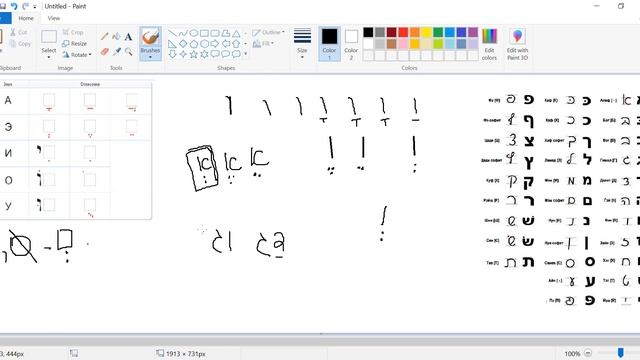Pick the black palette swatch
This screenshot has height=360, width=640.
pos(368,32)
